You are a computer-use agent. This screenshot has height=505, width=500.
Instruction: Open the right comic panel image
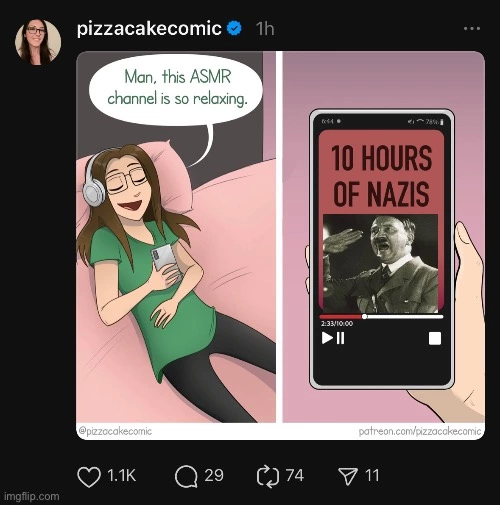pos(384,237)
